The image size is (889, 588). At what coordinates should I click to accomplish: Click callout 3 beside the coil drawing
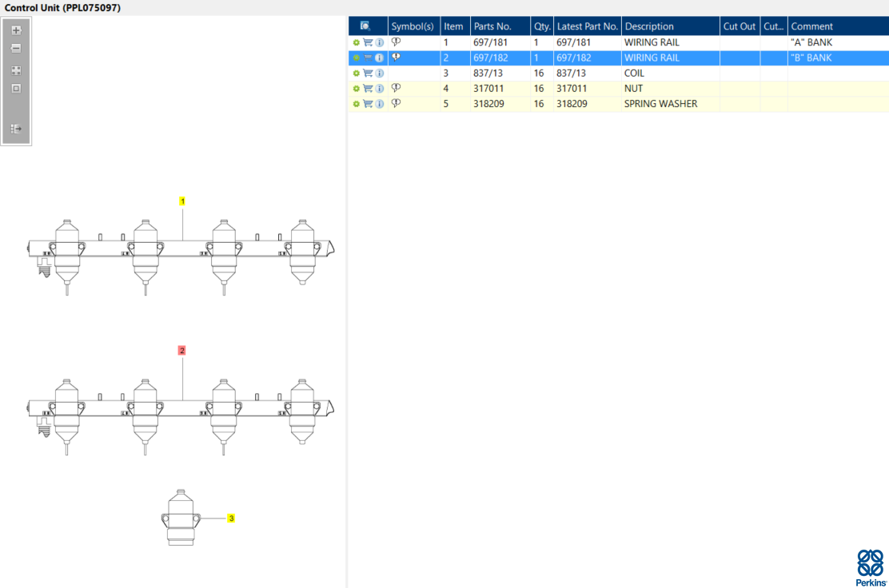click(x=231, y=518)
